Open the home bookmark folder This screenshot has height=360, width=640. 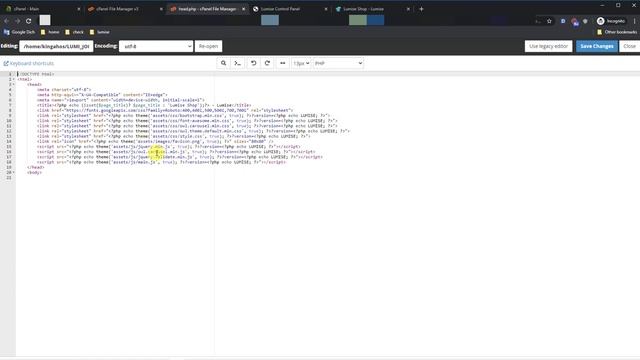[50, 32]
